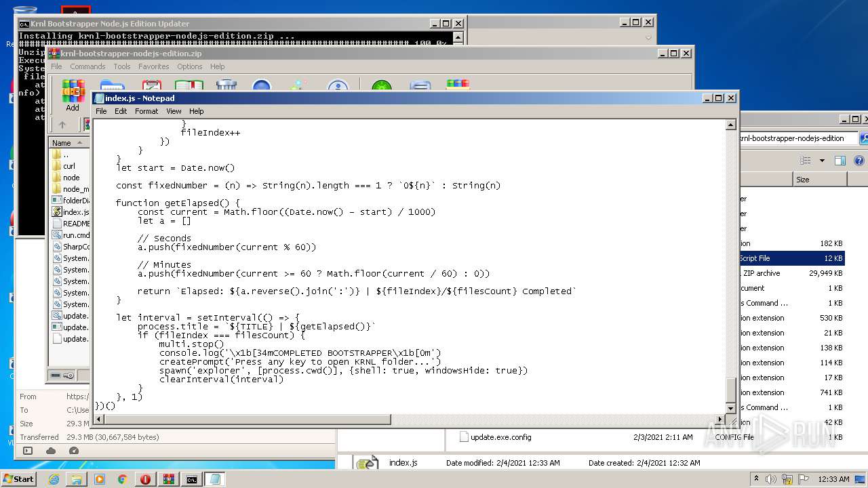Click download dialog cloud icon
The image size is (868, 488).
[51, 451]
